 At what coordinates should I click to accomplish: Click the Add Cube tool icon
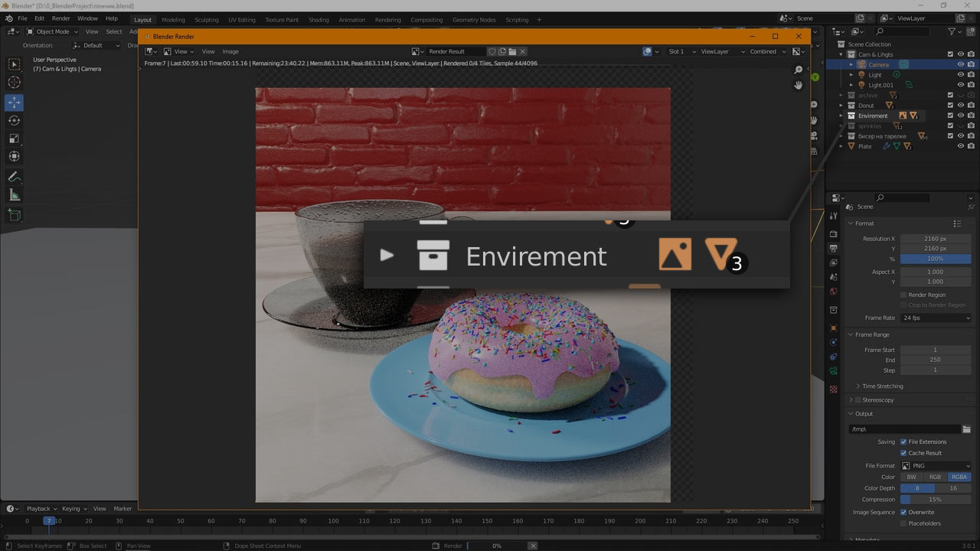[x=14, y=216]
